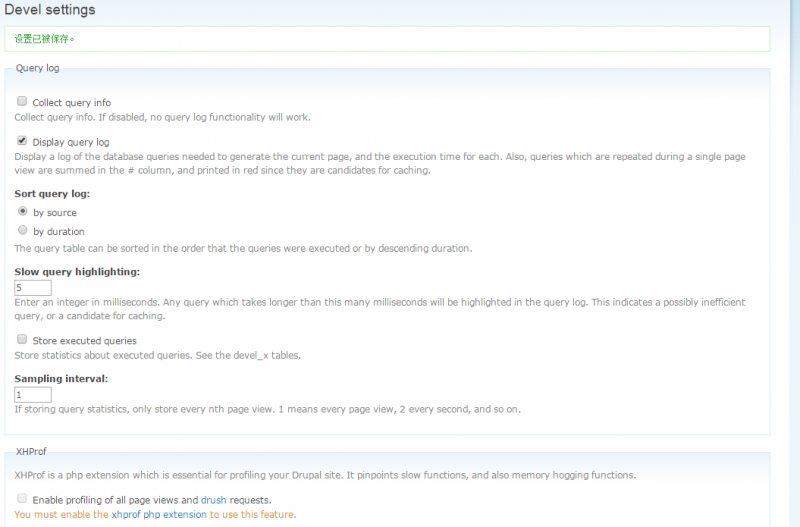
Task: Click the Devel settings page heading
Action: 49,10
